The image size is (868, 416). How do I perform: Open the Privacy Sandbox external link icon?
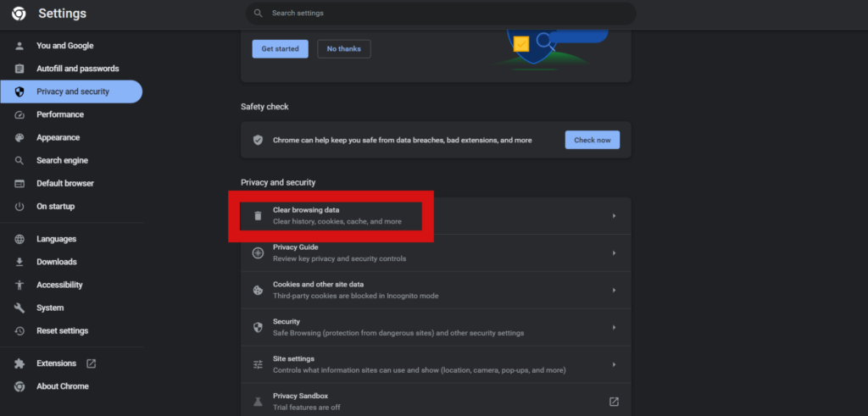coord(614,401)
